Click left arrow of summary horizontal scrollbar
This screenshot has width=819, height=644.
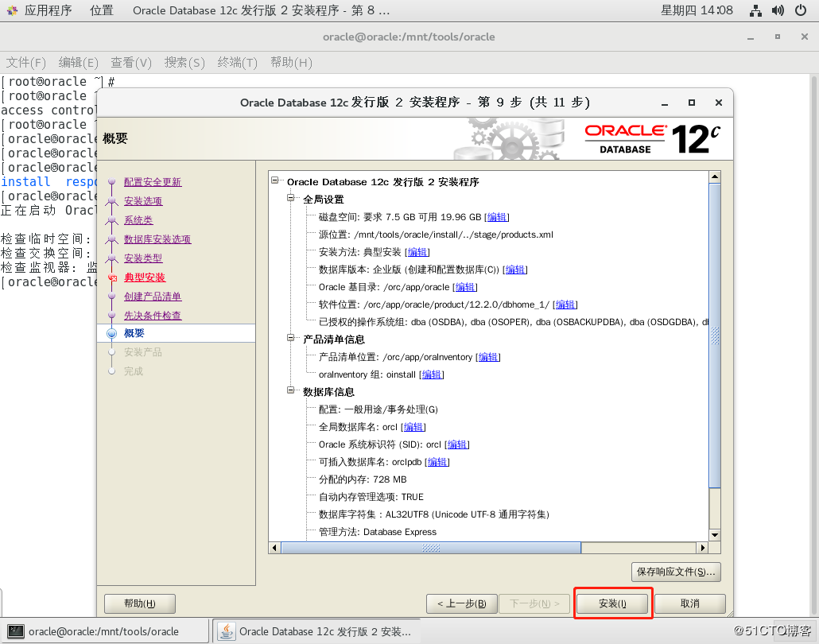pyautogui.click(x=275, y=548)
